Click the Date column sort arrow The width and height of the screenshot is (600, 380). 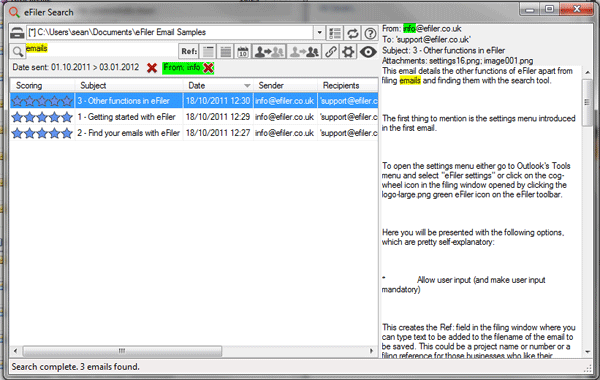pyautogui.click(x=247, y=86)
